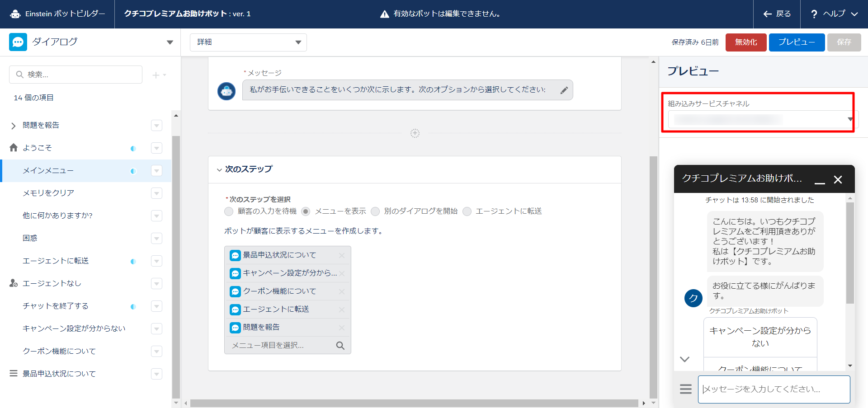Click the 無効化 button
The width and height of the screenshot is (868, 408).
(x=745, y=42)
